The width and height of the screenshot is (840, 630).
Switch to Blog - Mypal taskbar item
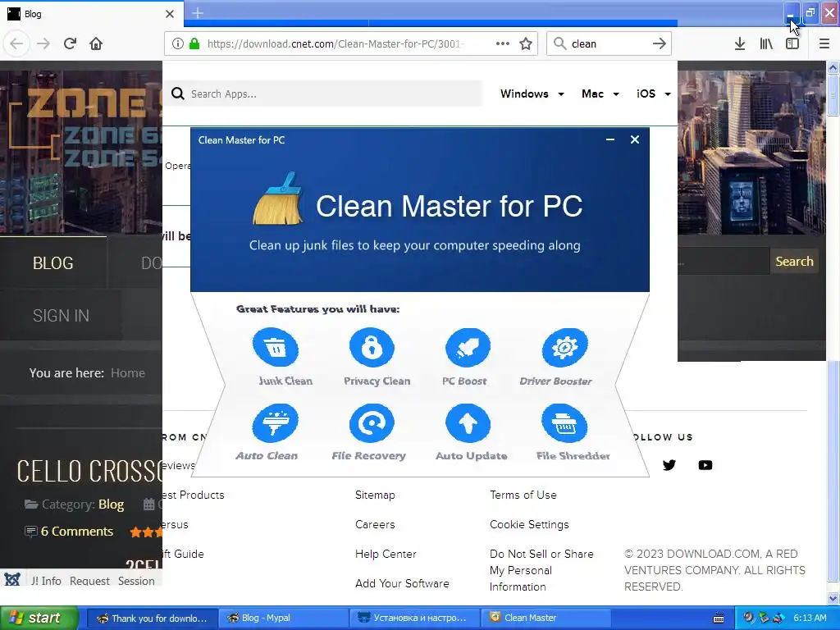click(x=283, y=619)
